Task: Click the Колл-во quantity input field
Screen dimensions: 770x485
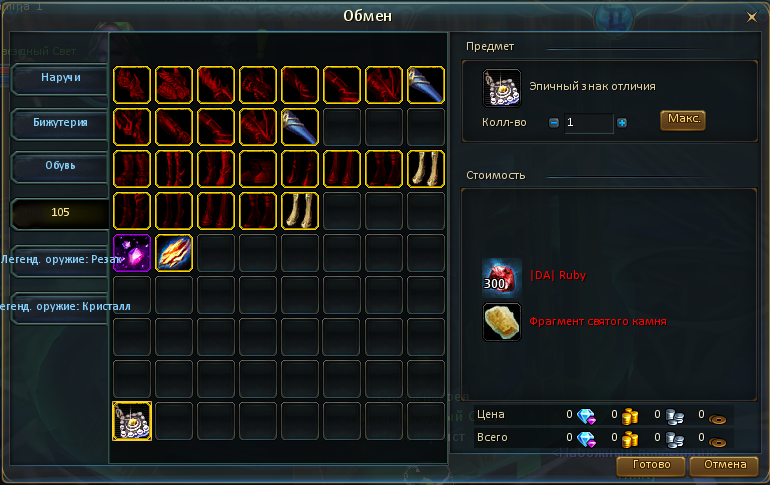Action: (x=588, y=123)
